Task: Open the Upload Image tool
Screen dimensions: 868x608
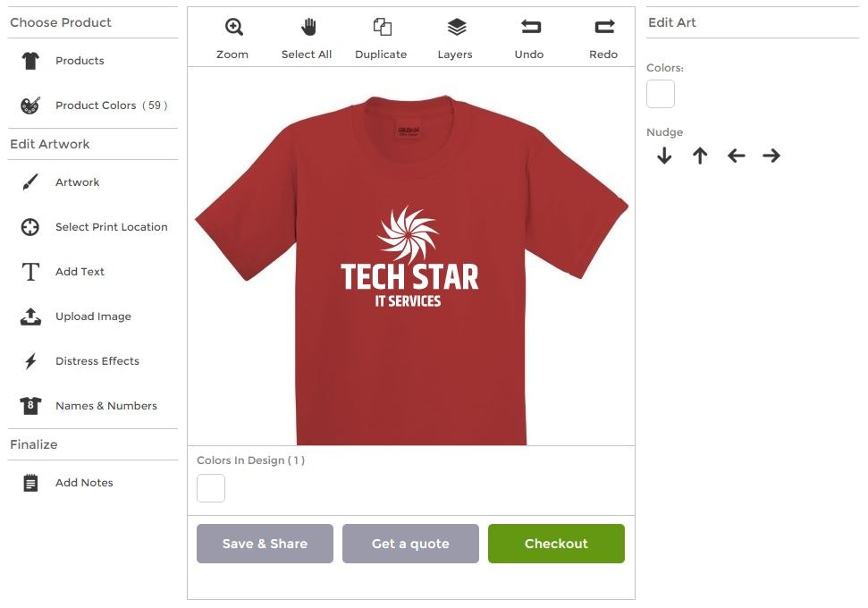Action: [x=29, y=316]
